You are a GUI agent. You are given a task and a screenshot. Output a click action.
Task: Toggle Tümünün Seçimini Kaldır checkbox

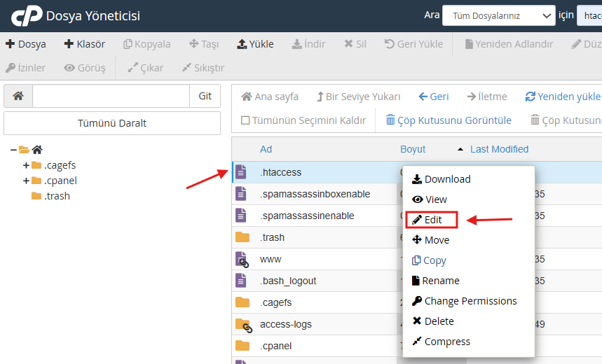[x=245, y=120]
